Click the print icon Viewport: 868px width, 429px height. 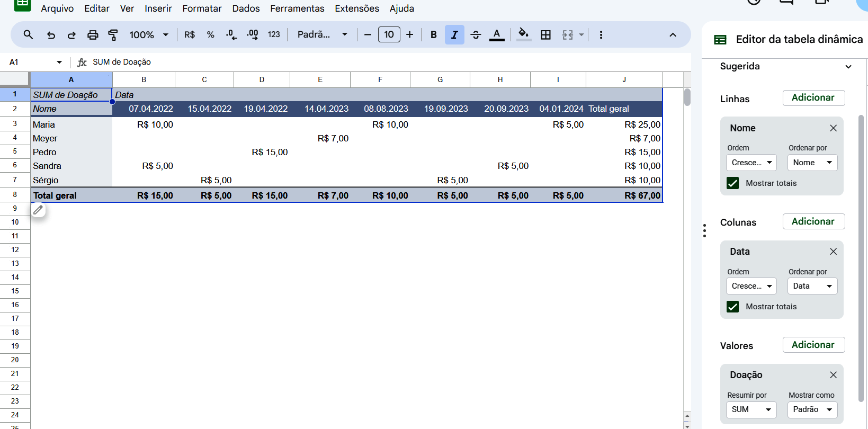click(x=93, y=35)
